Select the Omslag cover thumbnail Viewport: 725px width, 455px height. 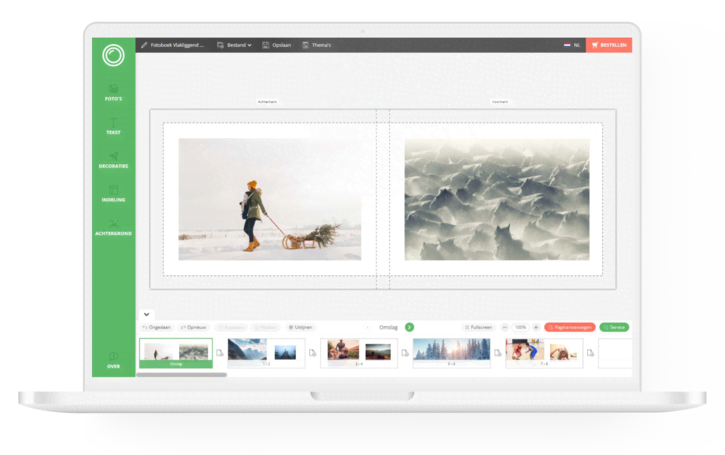pos(176,353)
